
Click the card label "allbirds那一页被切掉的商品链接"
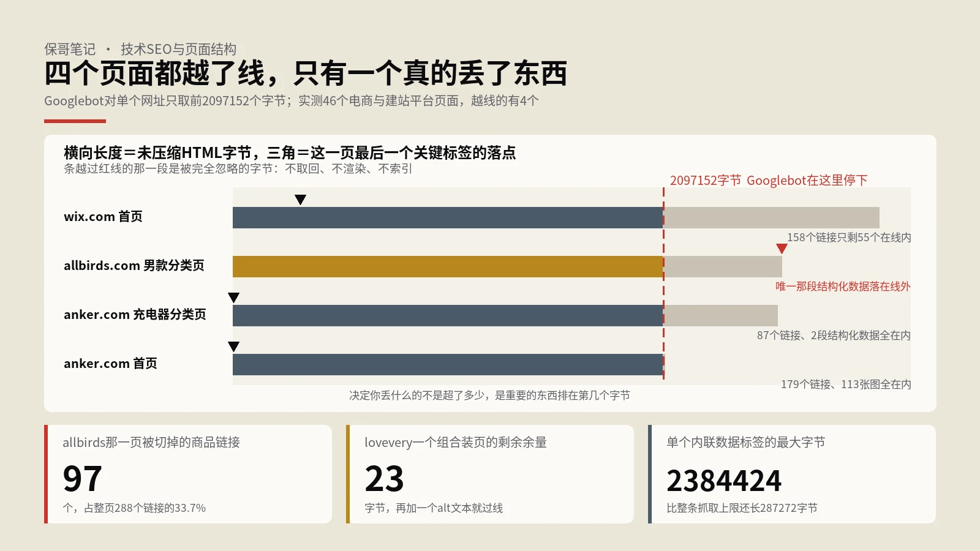(x=151, y=442)
